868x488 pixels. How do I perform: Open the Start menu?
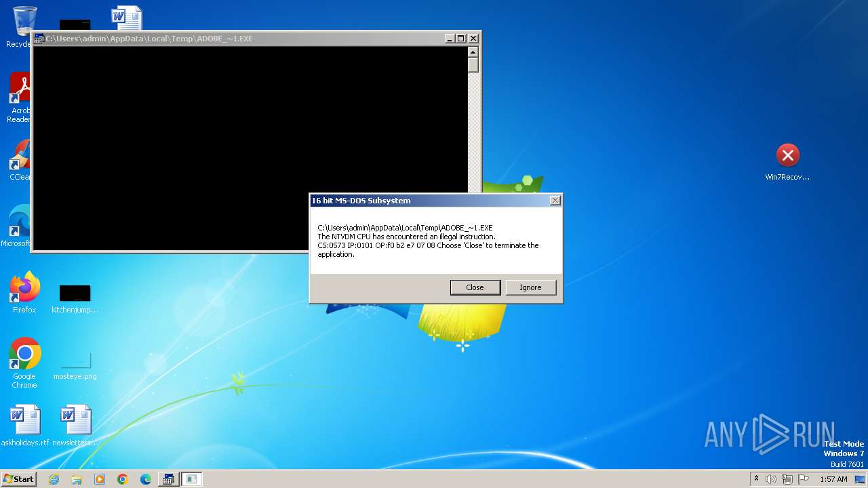19,479
